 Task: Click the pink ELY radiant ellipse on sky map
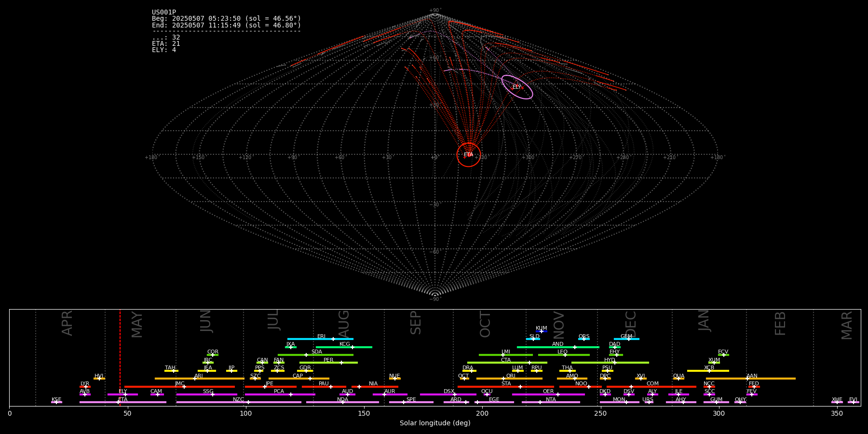(x=517, y=87)
